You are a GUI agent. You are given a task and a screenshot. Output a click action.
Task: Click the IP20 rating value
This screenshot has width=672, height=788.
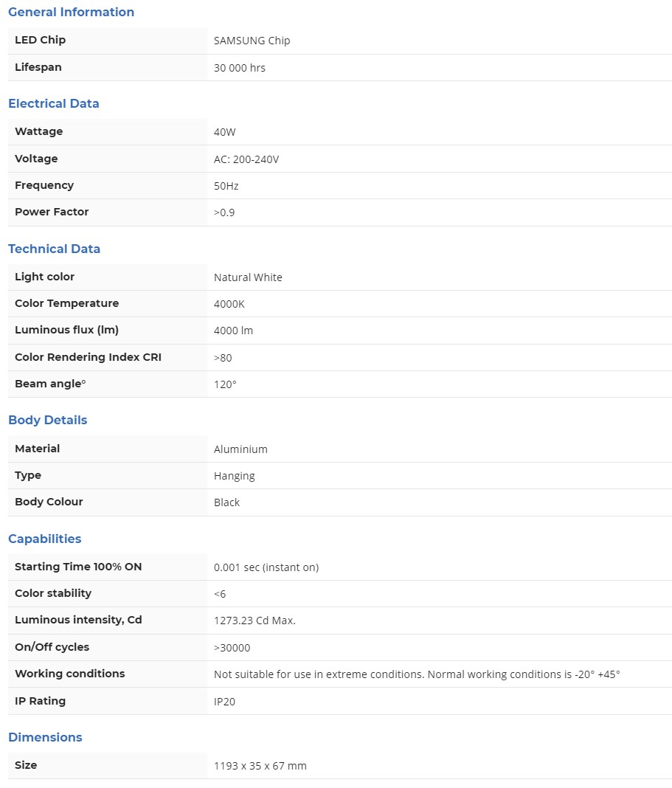point(224,702)
